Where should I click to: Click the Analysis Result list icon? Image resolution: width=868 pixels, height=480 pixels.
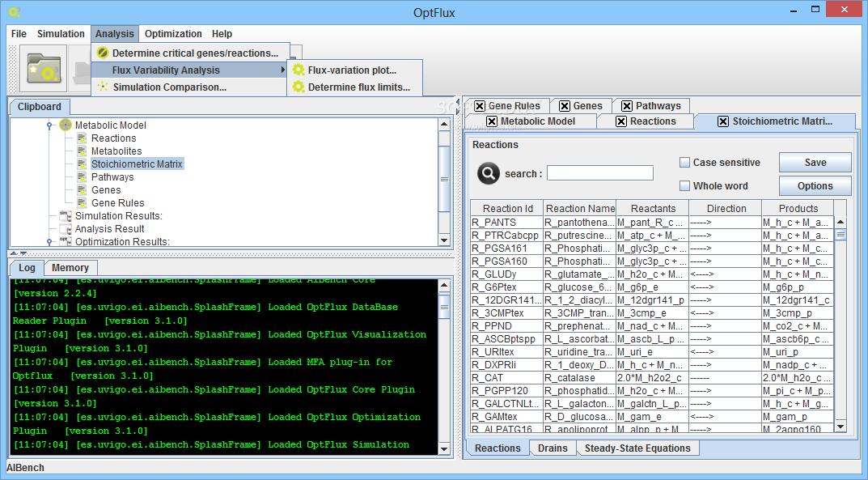pyautogui.click(x=66, y=228)
